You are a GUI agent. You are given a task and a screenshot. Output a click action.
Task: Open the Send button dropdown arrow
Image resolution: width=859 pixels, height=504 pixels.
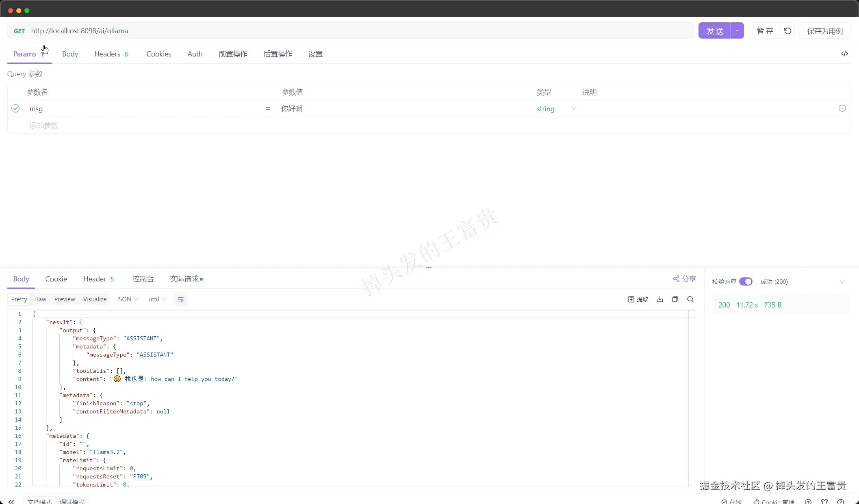pos(737,31)
